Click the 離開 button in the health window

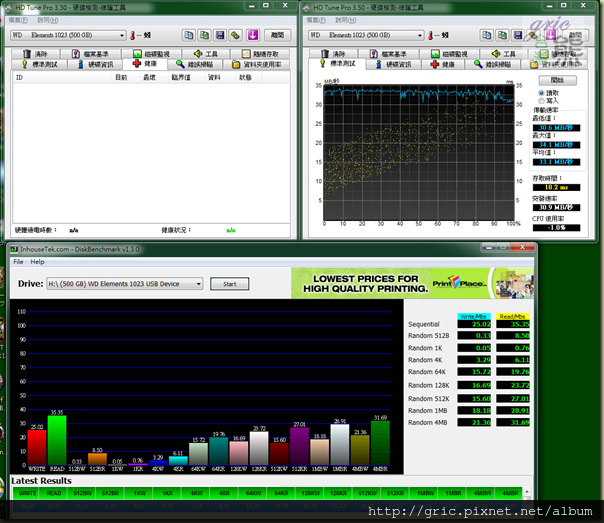pos(279,35)
